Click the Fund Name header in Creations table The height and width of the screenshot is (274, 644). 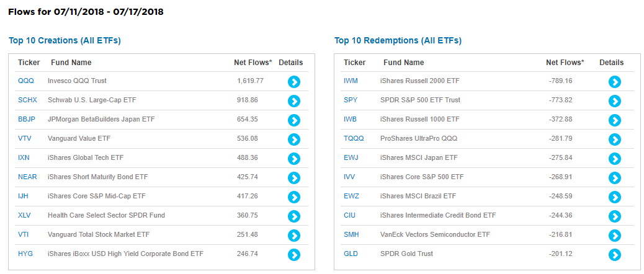71,63
